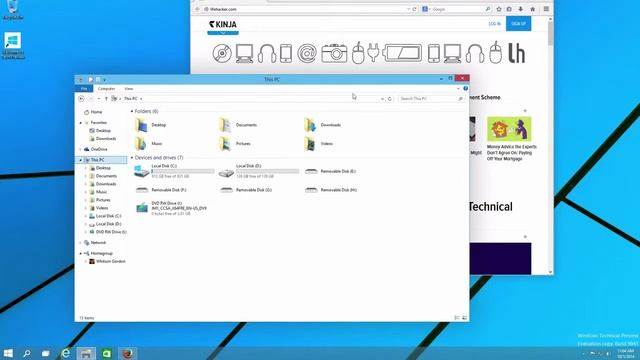This screenshot has height=360, width=640.
Task: Click the Explorer Back arrow button
Action: pyautogui.click(x=81, y=98)
